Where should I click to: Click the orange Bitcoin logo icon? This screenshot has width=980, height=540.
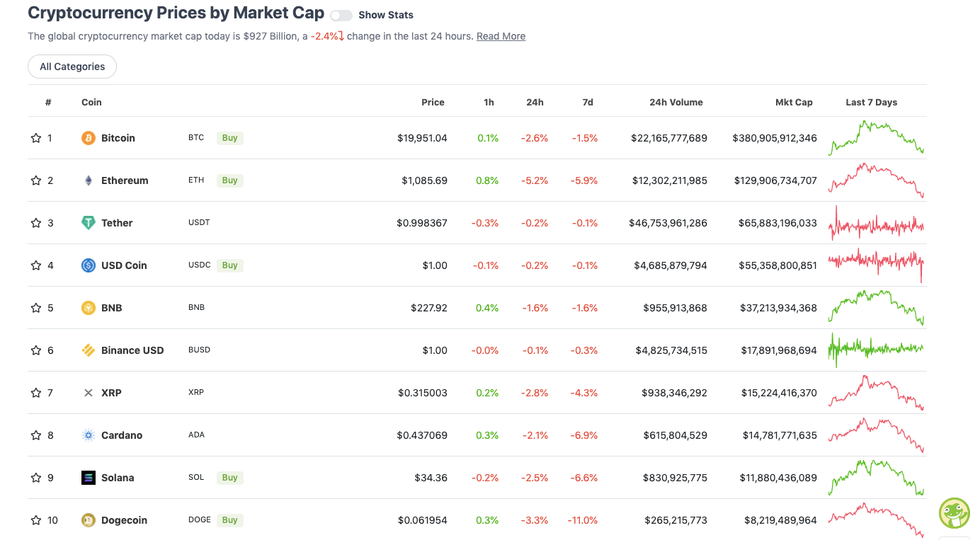(x=89, y=138)
